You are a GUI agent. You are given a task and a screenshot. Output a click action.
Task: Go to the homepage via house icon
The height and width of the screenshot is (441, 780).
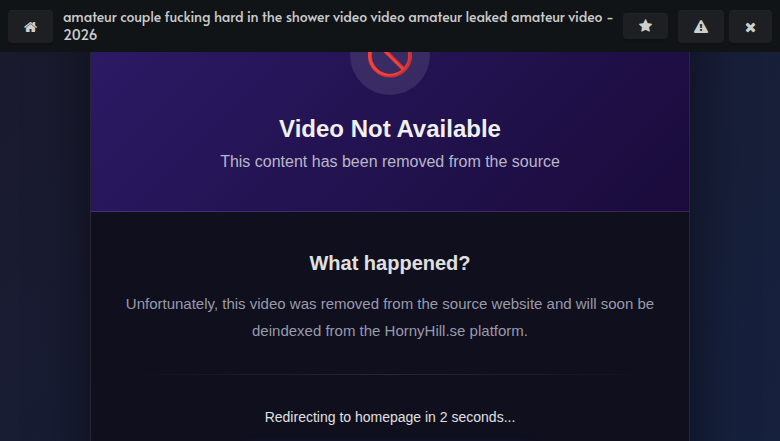[30, 26]
